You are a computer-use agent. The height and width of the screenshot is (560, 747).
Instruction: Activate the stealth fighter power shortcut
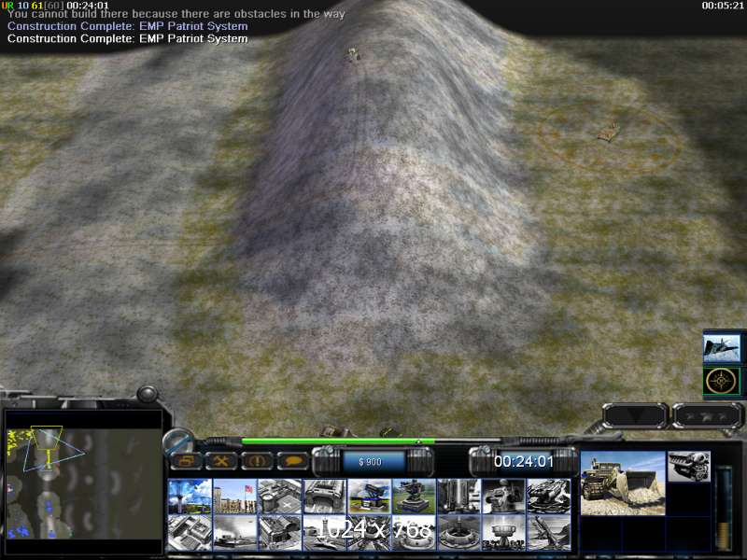[x=722, y=348]
